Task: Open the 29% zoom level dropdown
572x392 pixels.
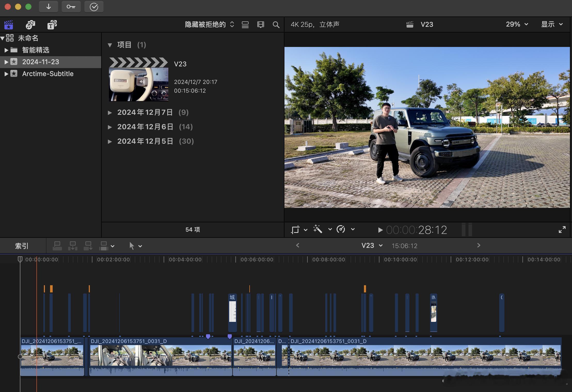Action: click(517, 25)
